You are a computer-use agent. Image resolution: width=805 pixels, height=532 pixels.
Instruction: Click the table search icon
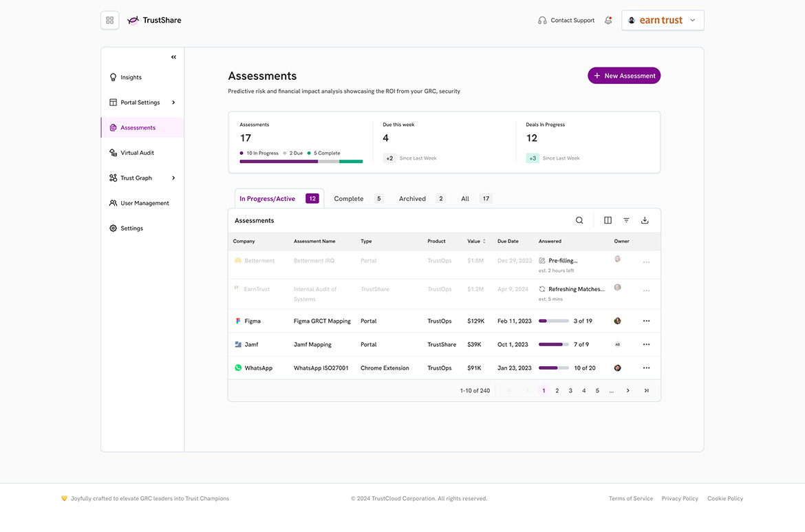pyautogui.click(x=579, y=220)
